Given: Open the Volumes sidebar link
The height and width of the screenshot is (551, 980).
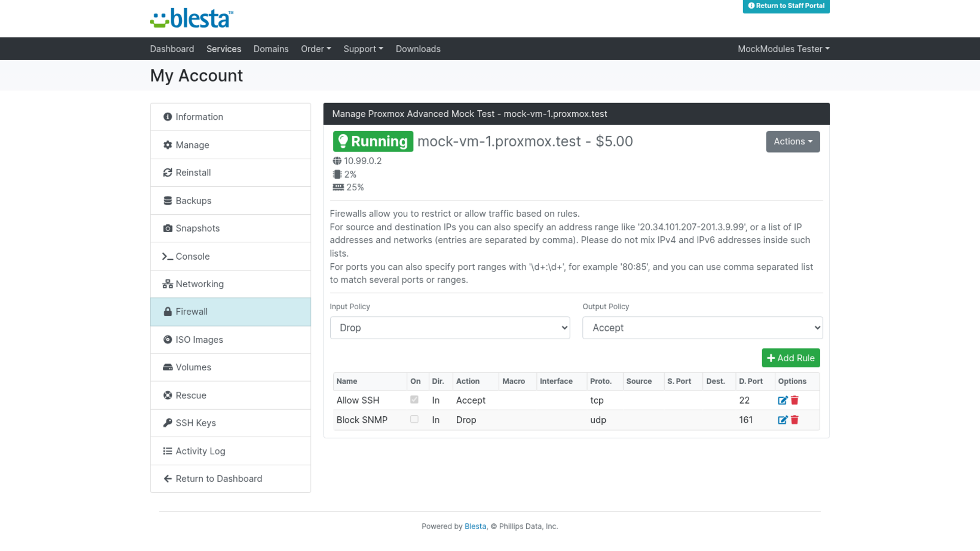Looking at the screenshot, I should [x=230, y=367].
